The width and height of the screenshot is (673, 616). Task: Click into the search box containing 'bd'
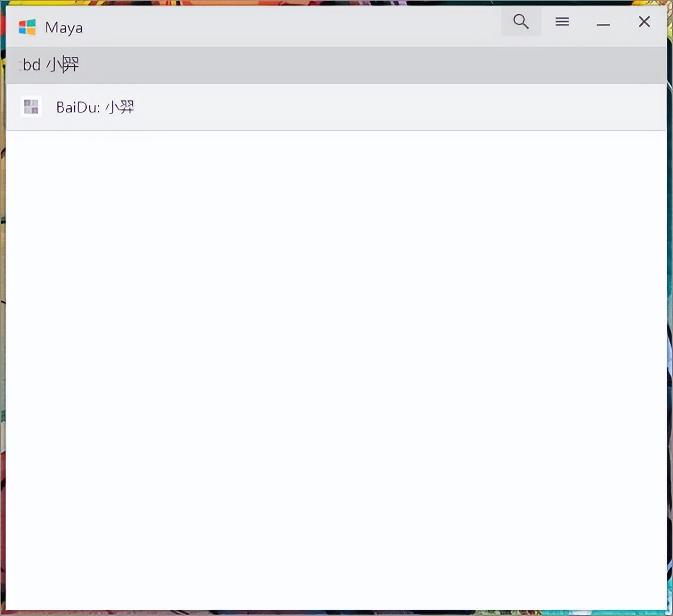(x=336, y=65)
